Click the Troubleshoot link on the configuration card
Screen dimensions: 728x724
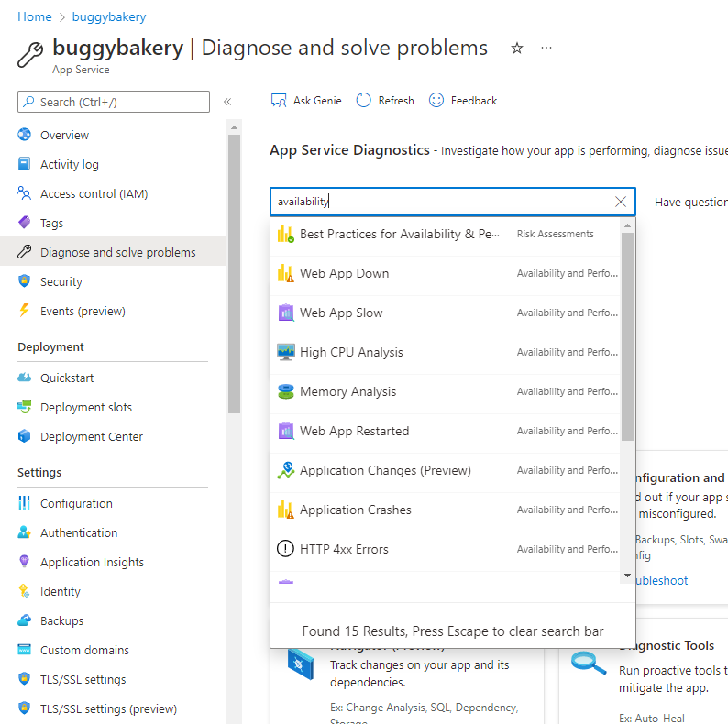click(x=661, y=580)
